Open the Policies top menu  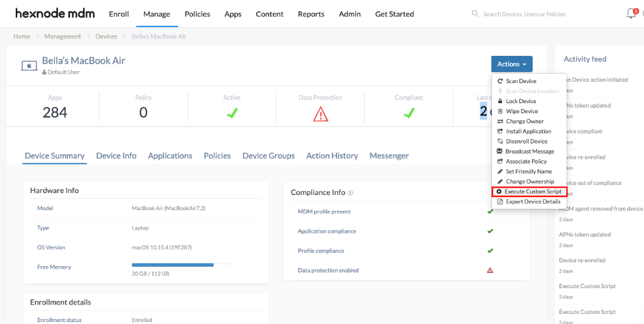[197, 14]
